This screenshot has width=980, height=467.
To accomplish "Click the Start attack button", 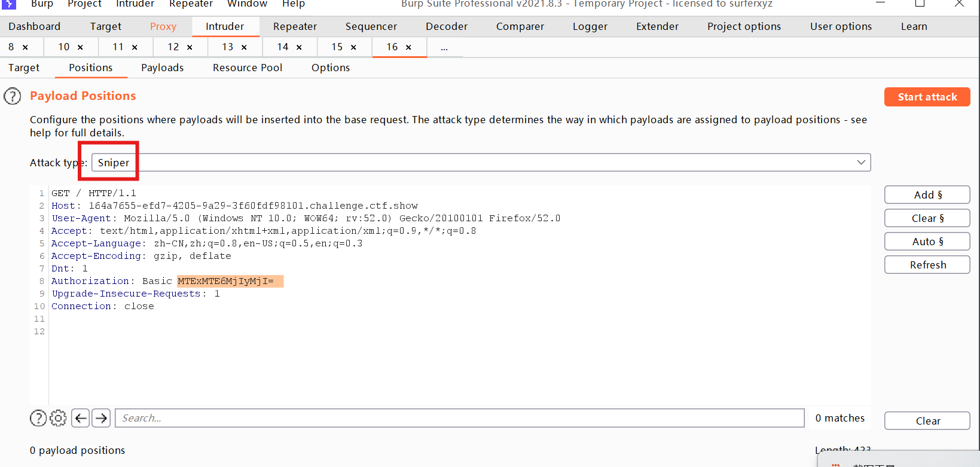I will [927, 97].
